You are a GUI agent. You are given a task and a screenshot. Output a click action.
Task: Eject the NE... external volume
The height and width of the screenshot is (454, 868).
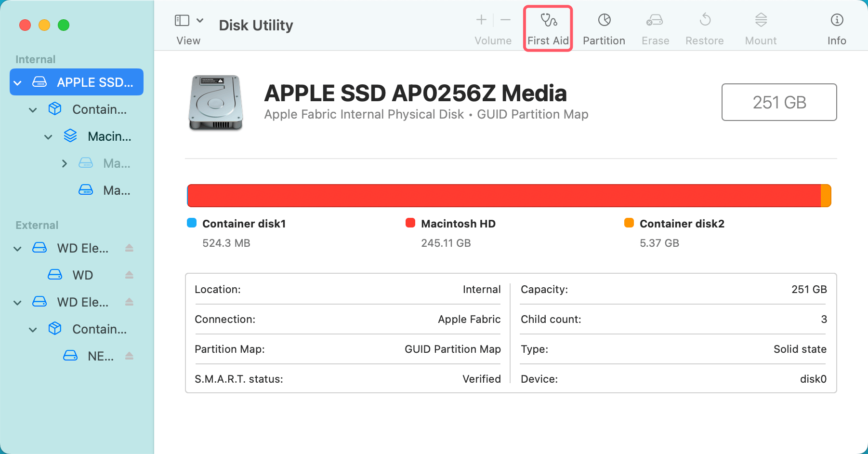click(x=129, y=356)
